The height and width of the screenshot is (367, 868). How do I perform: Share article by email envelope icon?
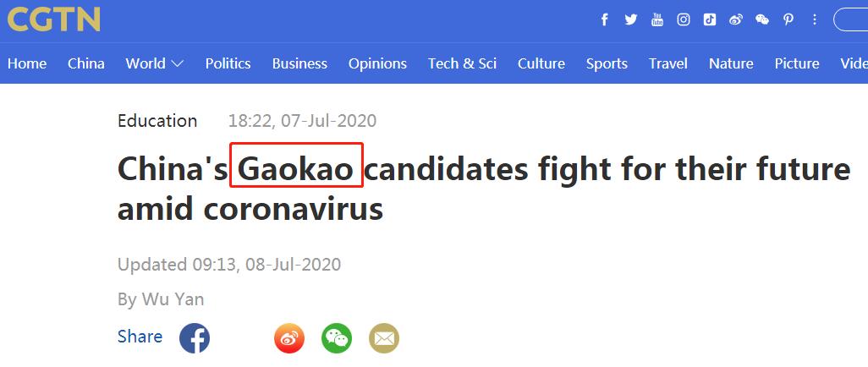[384, 339]
